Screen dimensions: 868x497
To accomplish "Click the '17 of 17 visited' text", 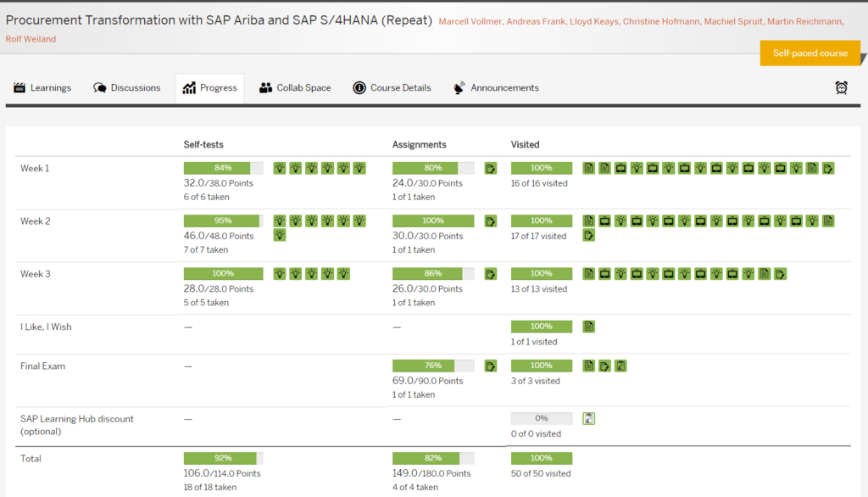I will pyautogui.click(x=538, y=236).
